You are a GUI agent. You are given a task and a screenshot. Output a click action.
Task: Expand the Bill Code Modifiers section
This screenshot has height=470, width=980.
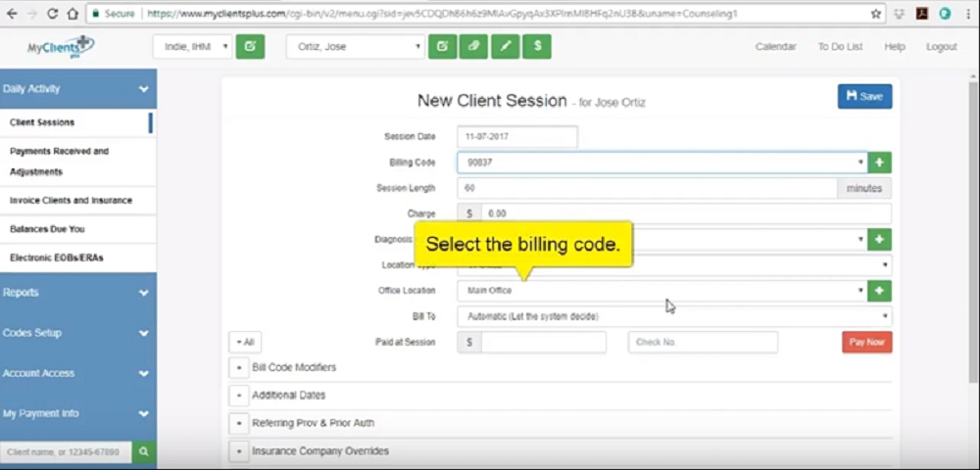[x=238, y=367]
